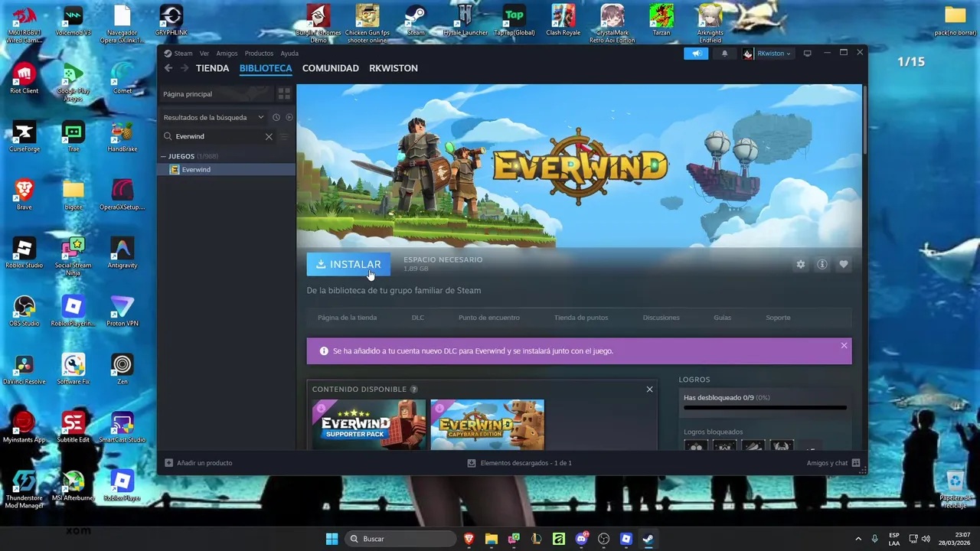Open the TIENDA tab
The image size is (980, 551).
[212, 68]
